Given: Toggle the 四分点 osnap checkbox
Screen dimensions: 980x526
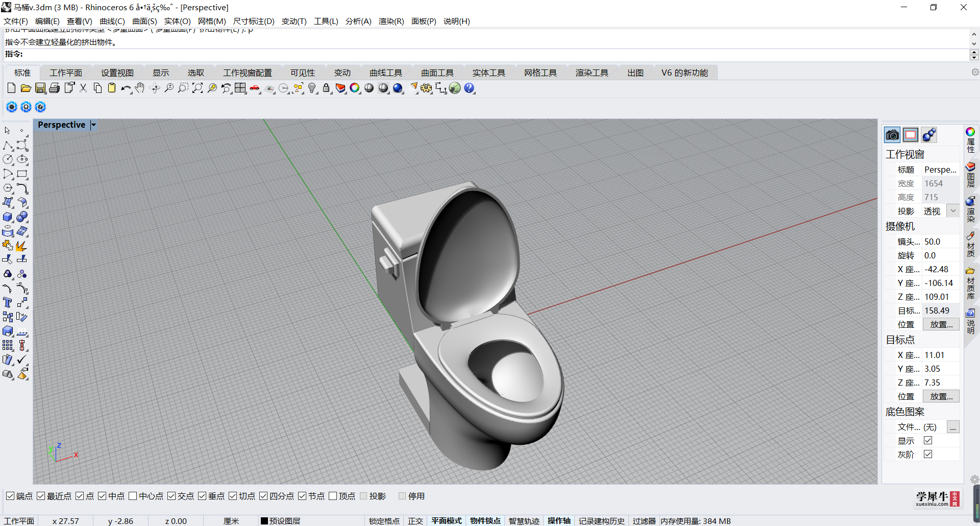Looking at the screenshot, I should (x=263, y=496).
